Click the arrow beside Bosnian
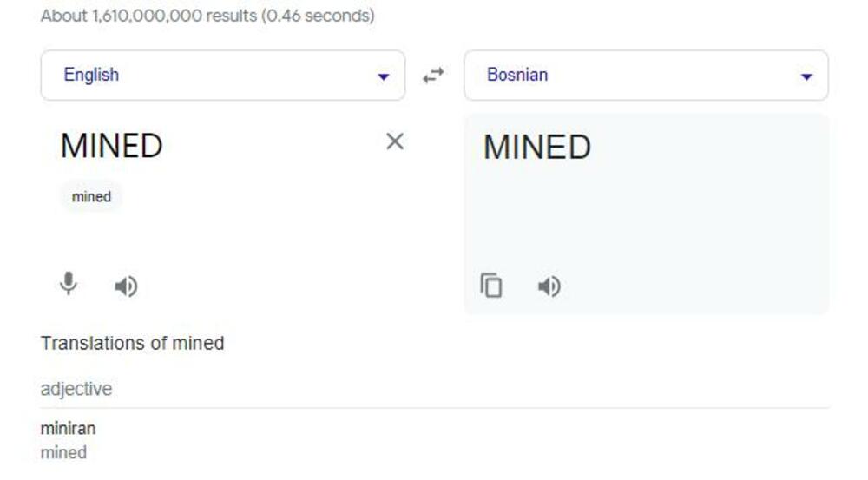Screen dimensions: 868x480 [806, 76]
